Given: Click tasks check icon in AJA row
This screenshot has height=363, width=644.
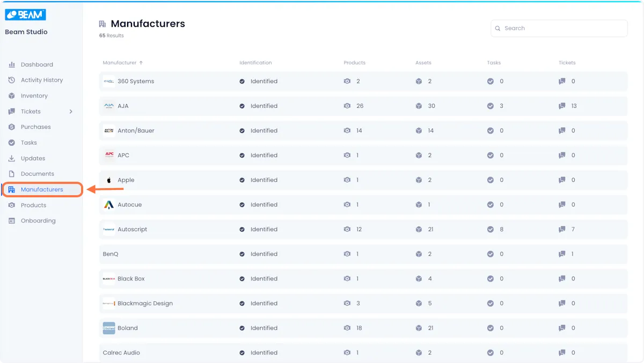Looking at the screenshot, I should point(491,106).
